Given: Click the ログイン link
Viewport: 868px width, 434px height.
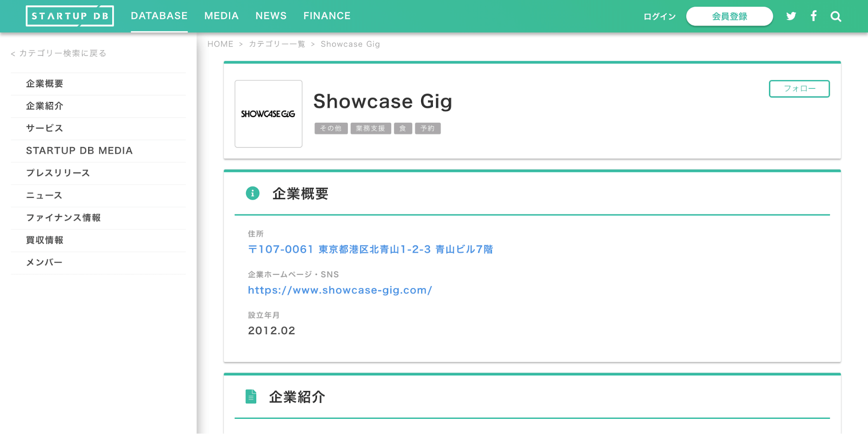Looking at the screenshot, I should tap(660, 16).
